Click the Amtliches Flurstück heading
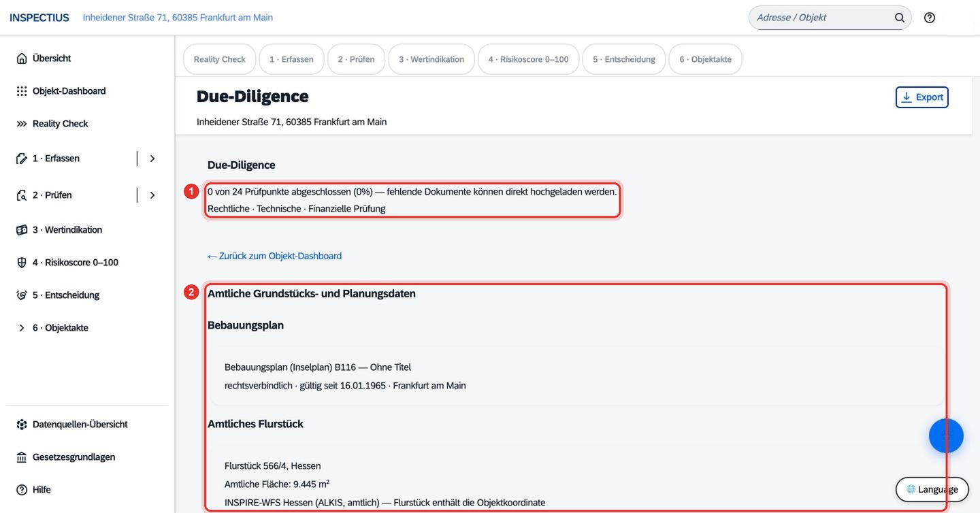This screenshot has height=513, width=980. point(255,424)
